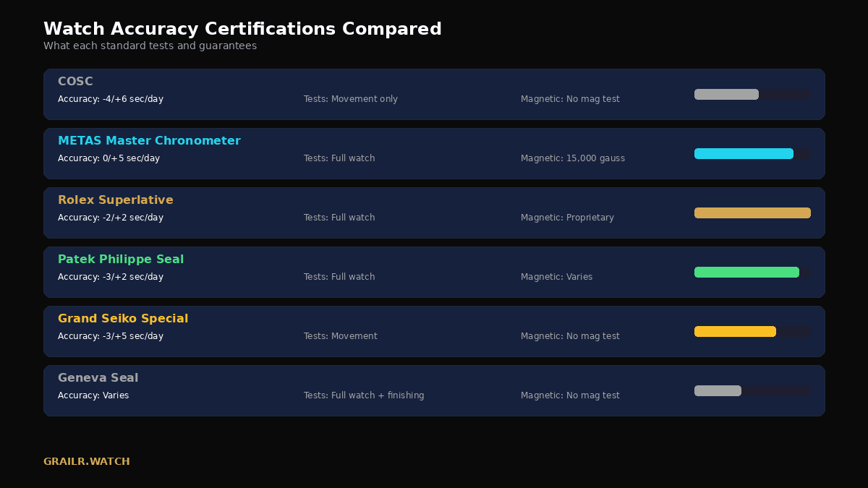Click the gold Rolex Superlative rating bar
868x488 pixels.
coord(752,213)
